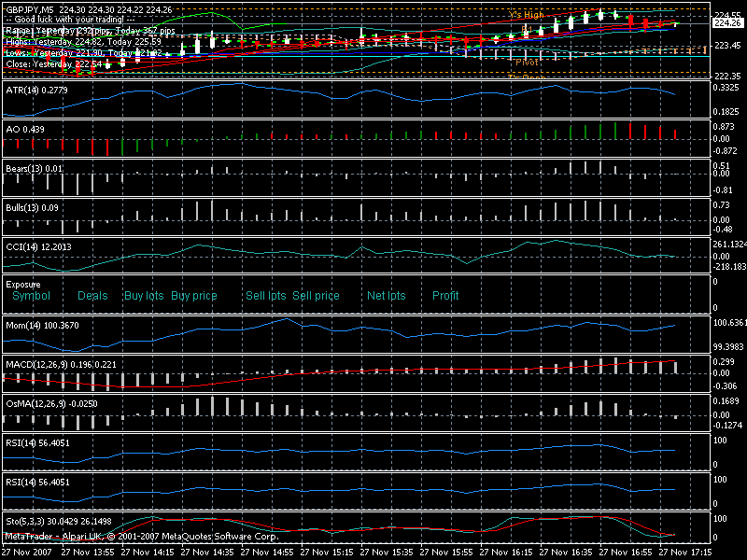
Task: Select the Sell lots column header
Action: pyautogui.click(x=265, y=296)
